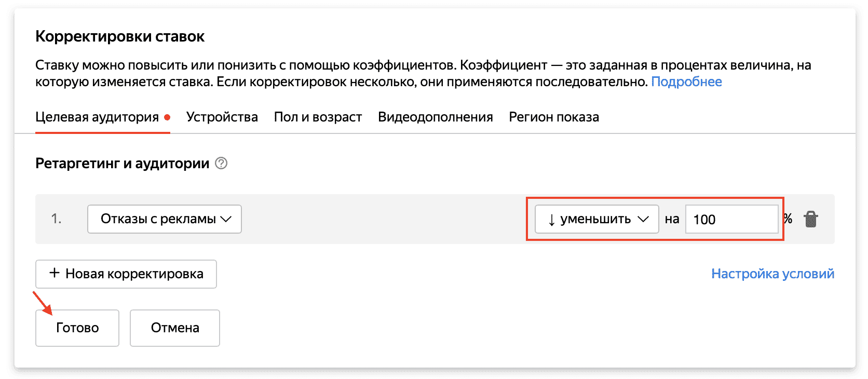Follow the Подробнее link
The image size is (868, 379).
[x=686, y=82]
